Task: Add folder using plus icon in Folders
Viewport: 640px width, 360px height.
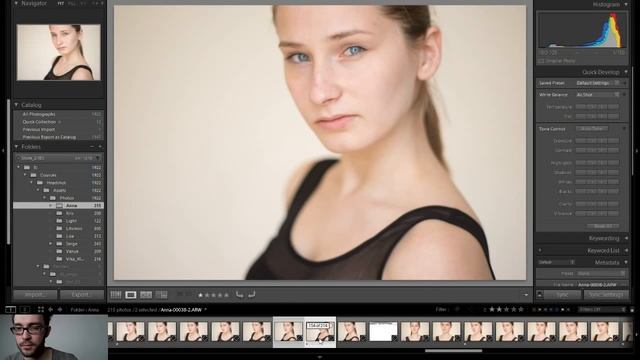Action: coord(100,147)
